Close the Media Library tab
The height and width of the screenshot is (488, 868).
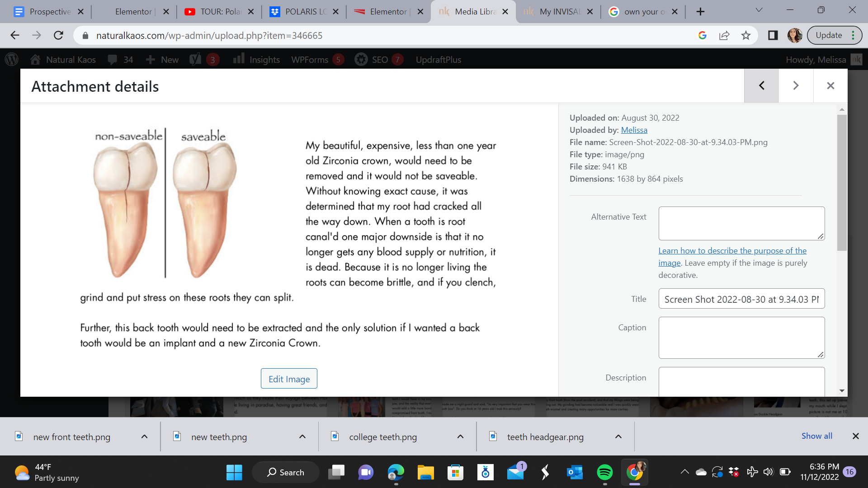[x=505, y=11]
